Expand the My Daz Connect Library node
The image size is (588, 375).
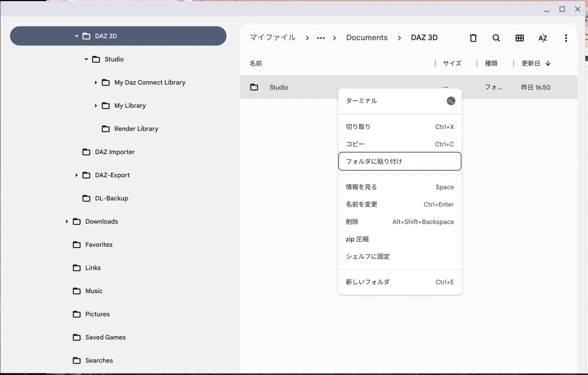point(96,82)
